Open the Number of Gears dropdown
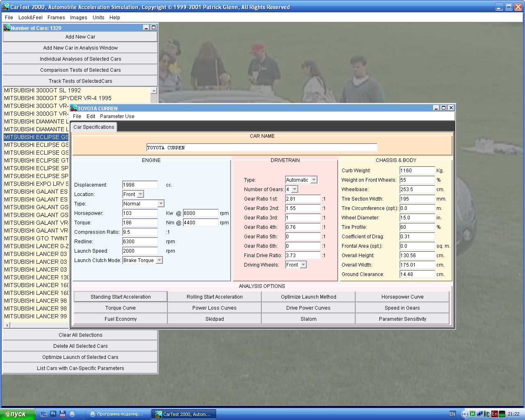This screenshot has height=420, width=525. click(292, 189)
